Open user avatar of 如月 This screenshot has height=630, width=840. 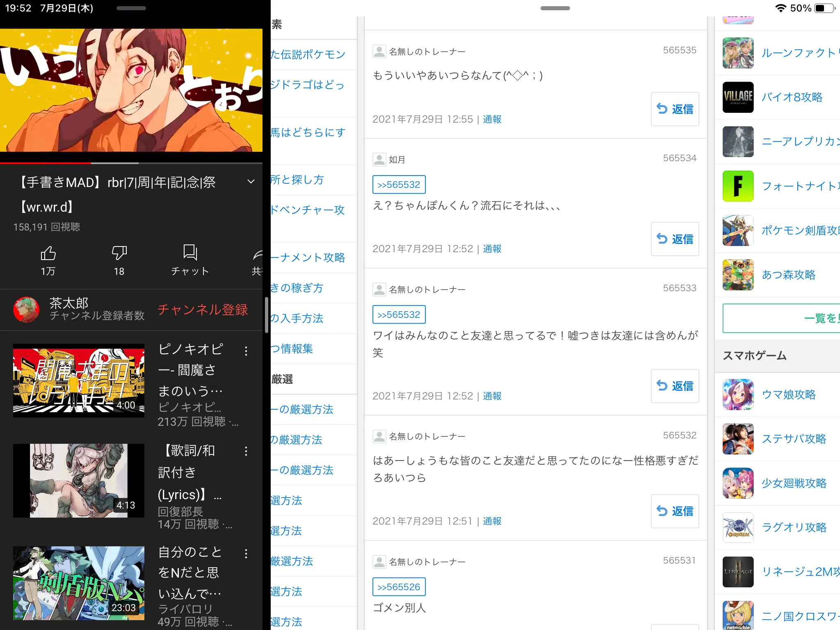379,160
